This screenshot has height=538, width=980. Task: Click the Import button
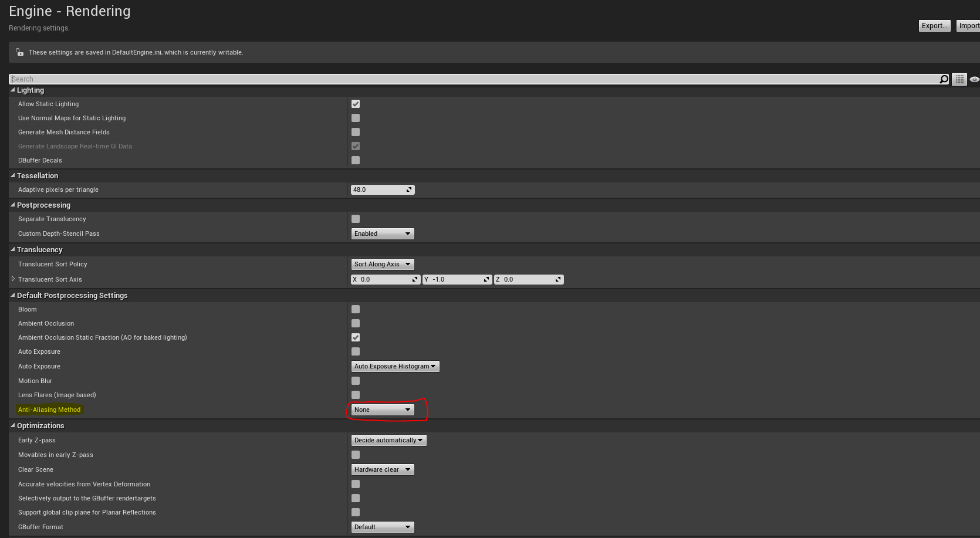pyautogui.click(x=968, y=26)
